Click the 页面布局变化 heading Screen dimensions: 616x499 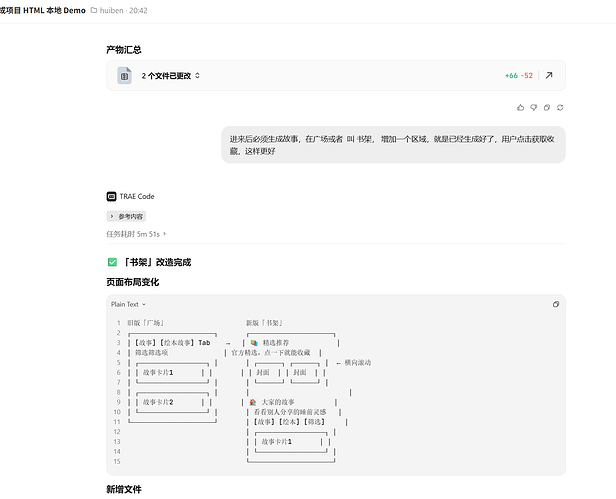click(133, 282)
